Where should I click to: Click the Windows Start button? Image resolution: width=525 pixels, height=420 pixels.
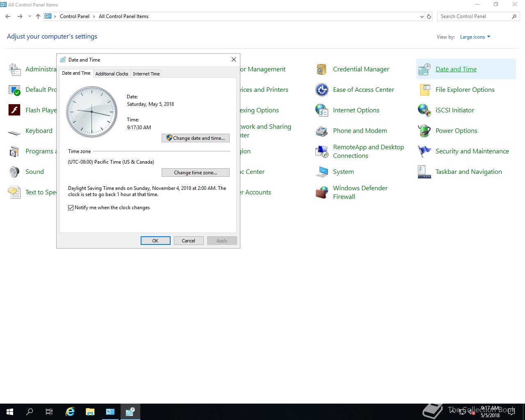(x=10, y=412)
